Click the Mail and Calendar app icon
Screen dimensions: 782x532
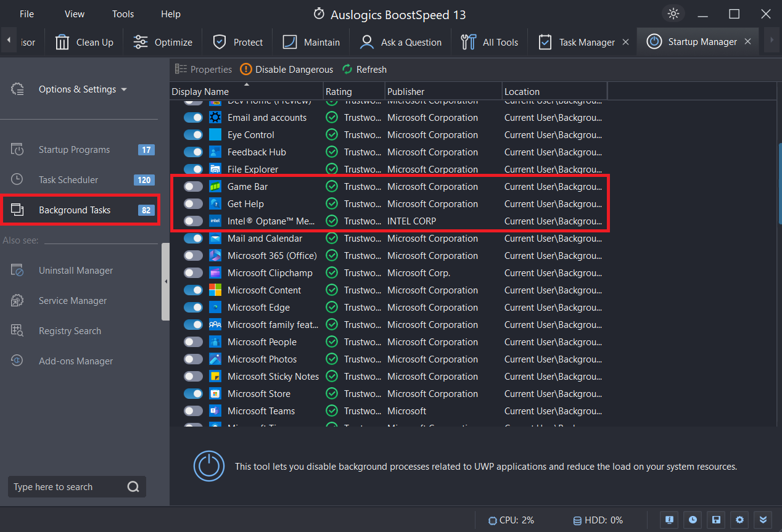[215, 239]
